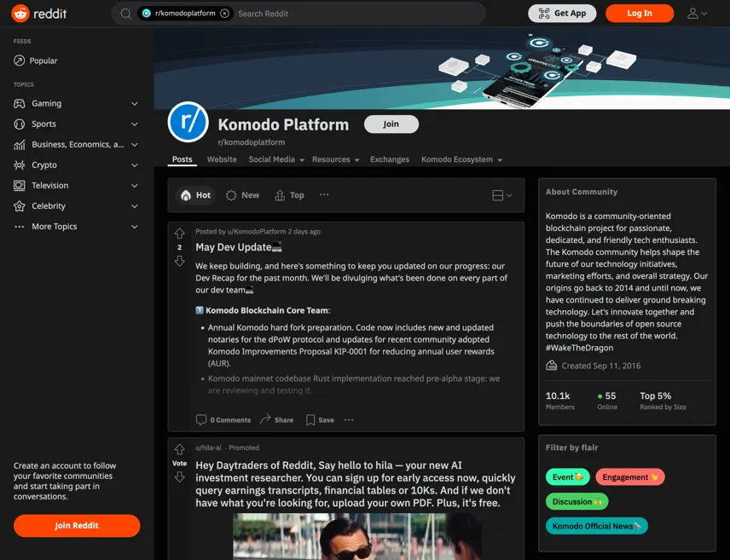Click the r/komodoplatform subreddit name text
The width and height of the screenshot is (730, 560).
(x=252, y=142)
